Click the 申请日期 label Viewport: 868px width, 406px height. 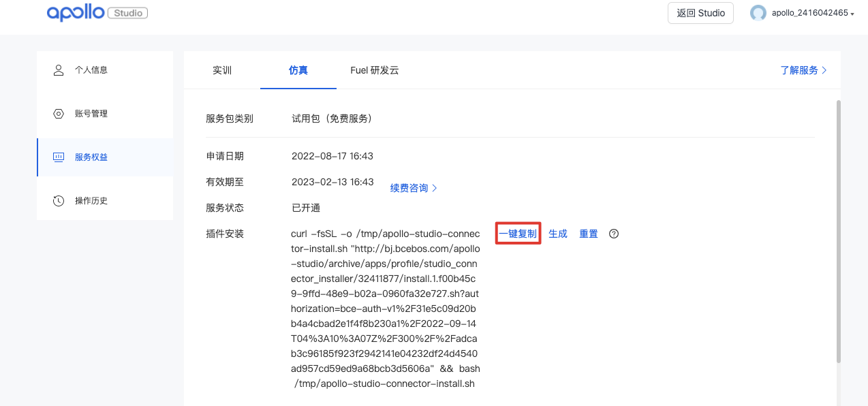225,156
